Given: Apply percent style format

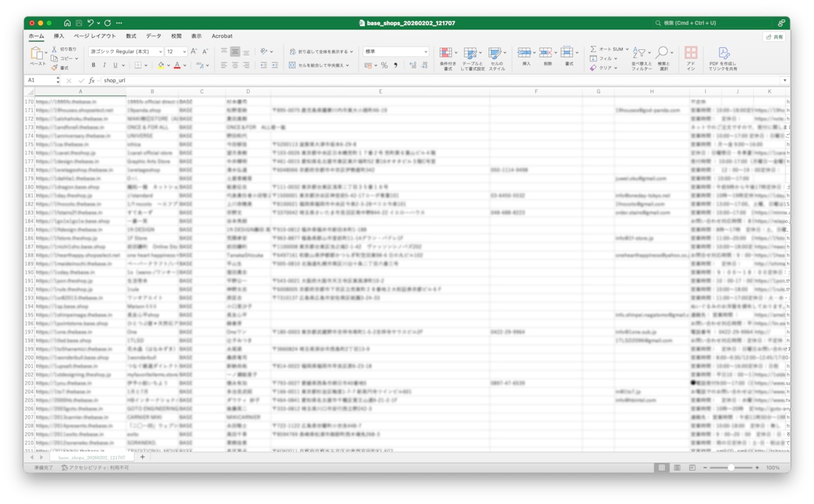Looking at the screenshot, I should pos(384,65).
